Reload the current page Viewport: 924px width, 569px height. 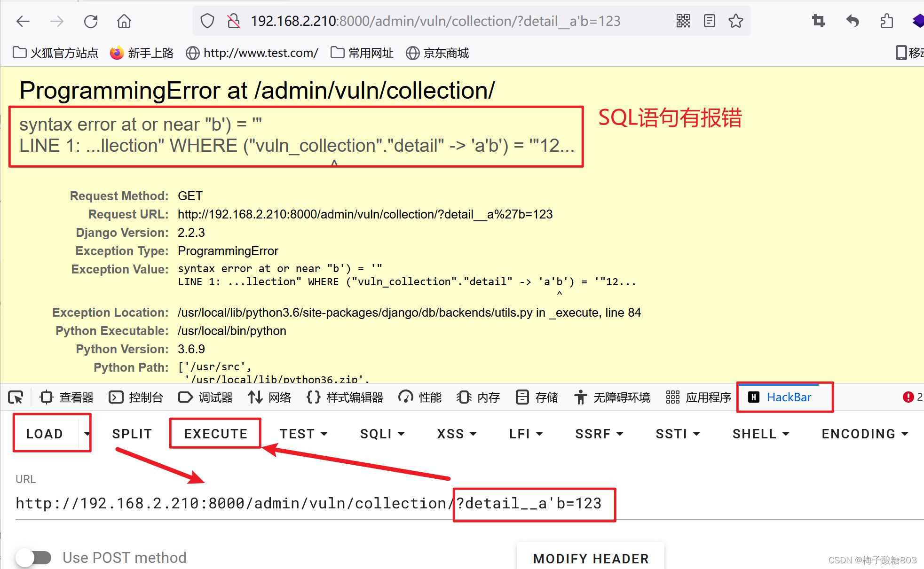click(90, 21)
